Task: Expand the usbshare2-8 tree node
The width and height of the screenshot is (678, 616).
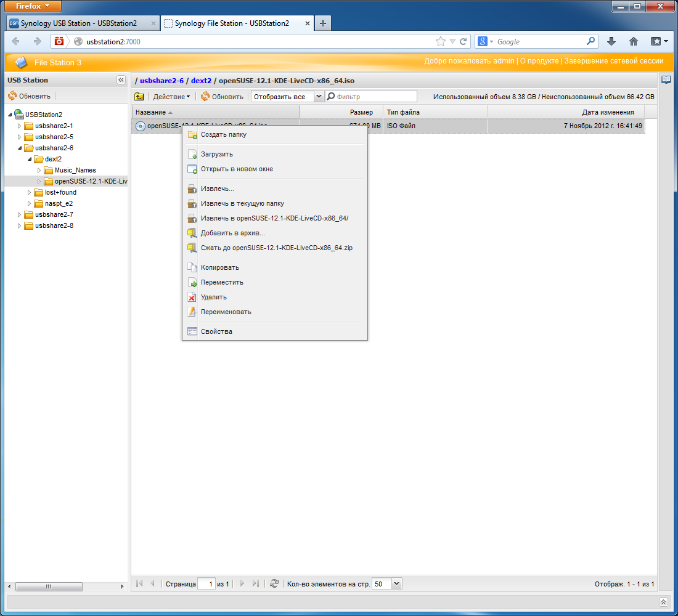Action: click(19, 225)
